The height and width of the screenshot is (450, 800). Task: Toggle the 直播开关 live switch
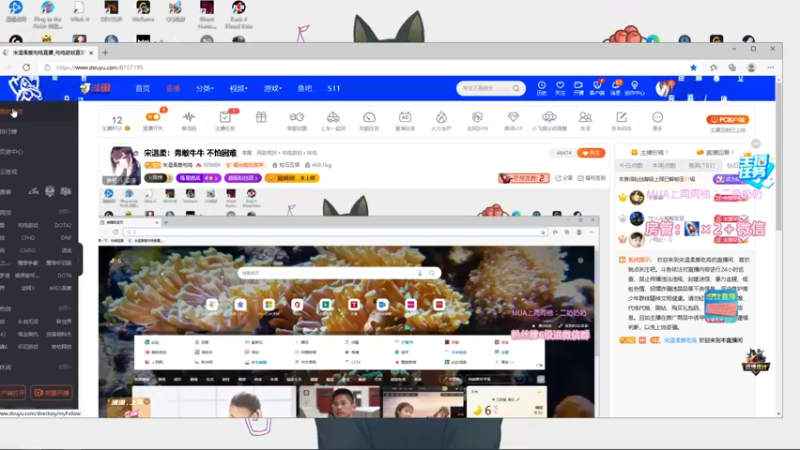coord(153,117)
